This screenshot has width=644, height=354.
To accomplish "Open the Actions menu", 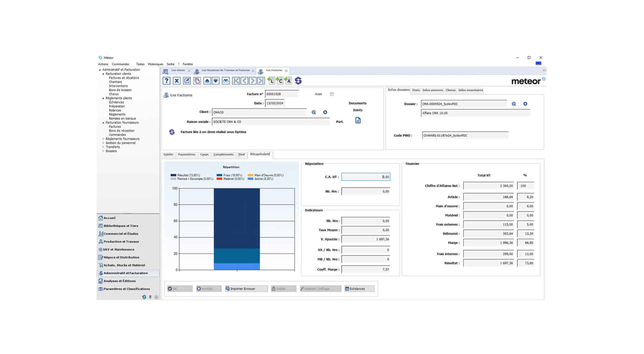I will pyautogui.click(x=103, y=64).
